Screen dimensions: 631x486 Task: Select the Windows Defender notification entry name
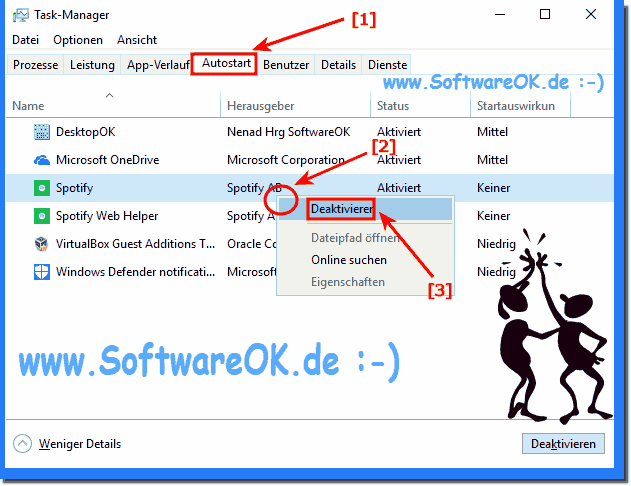[x=135, y=272]
